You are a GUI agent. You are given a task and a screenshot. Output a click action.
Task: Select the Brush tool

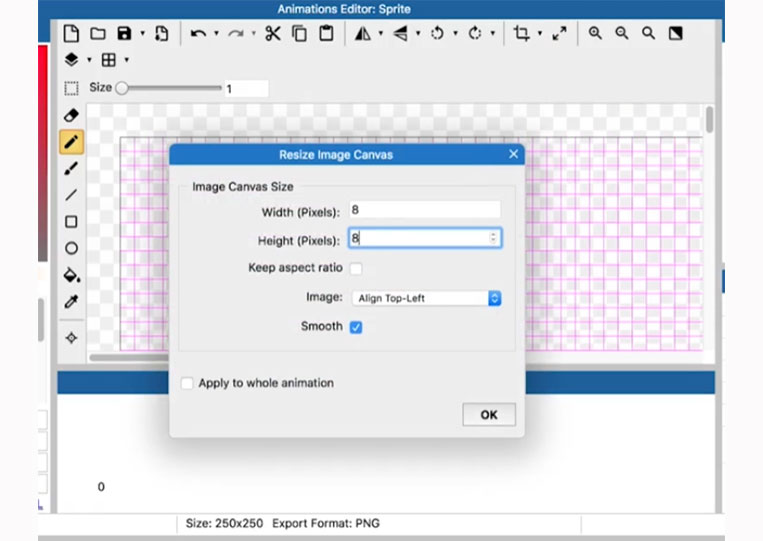click(72, 169)
